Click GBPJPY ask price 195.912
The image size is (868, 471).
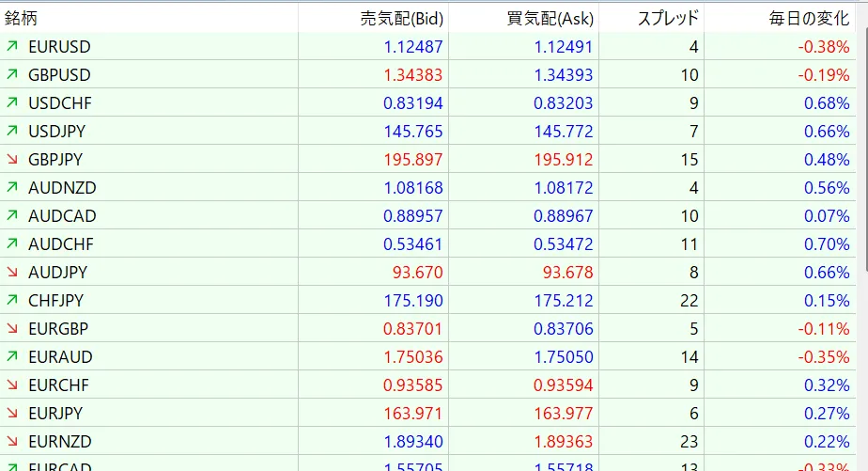point(563,160)
